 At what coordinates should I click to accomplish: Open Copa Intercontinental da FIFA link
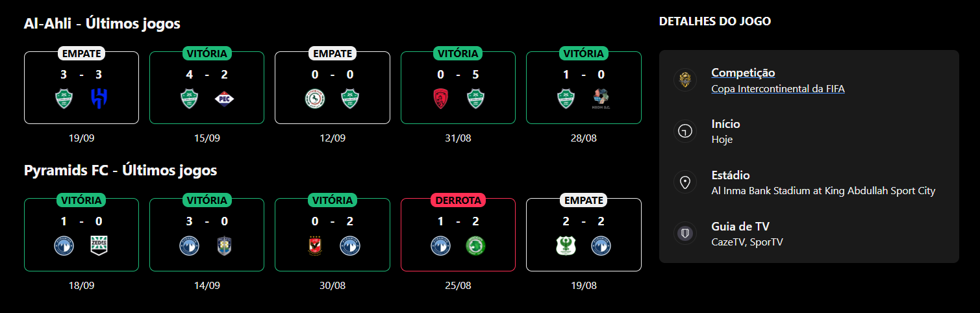pos(778,89)
